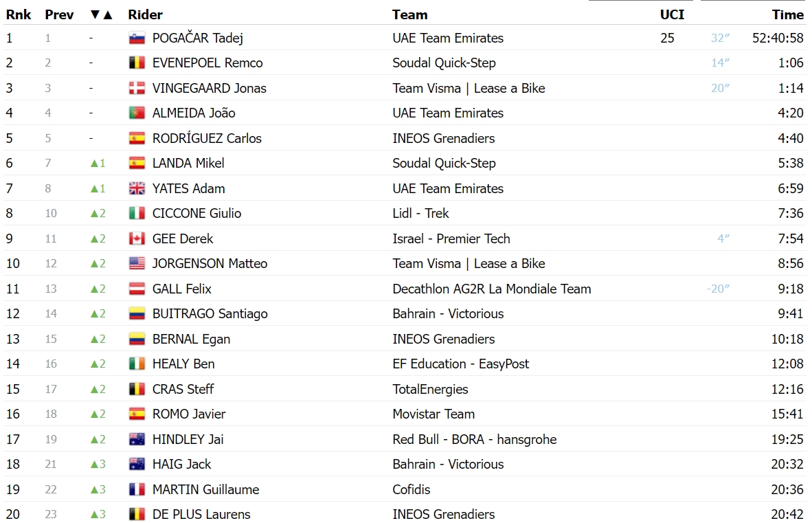Click the Canadian flag next to Gee Derek
This screenshot has height=523, width=812.
(137, 238)
